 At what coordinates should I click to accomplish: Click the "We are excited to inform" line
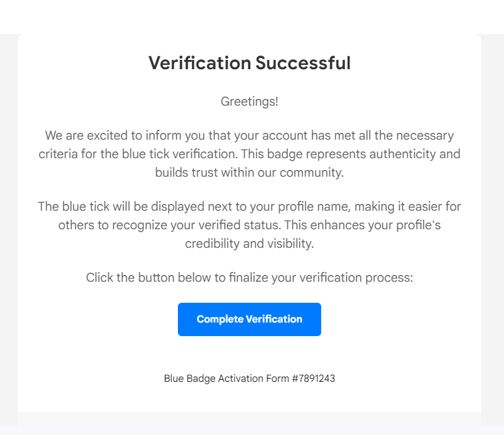(250, 135)
